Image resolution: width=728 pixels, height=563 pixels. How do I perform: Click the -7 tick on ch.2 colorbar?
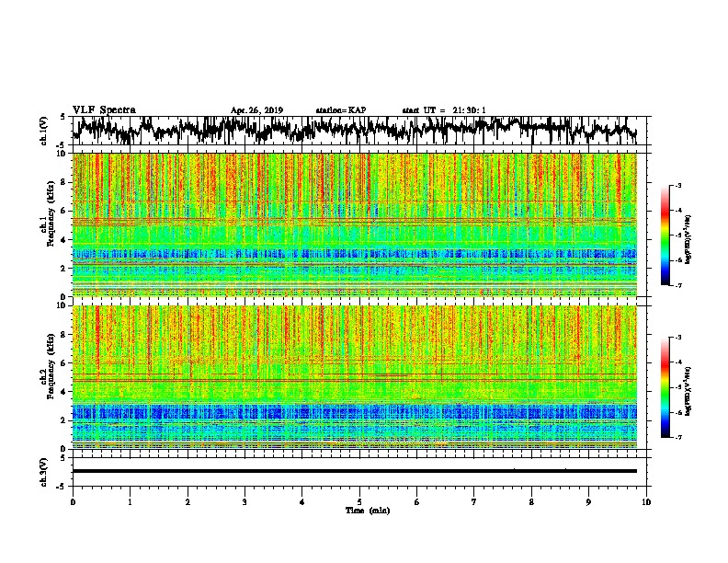(677, 437)
